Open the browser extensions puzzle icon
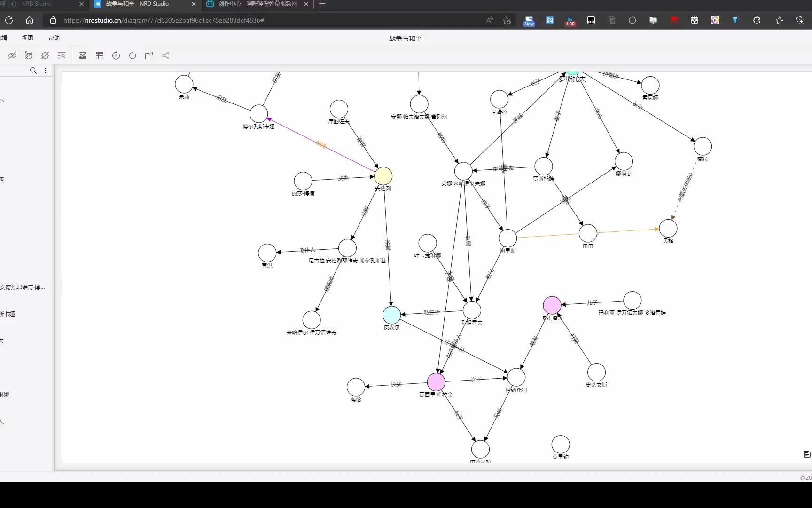812x508 pixels. coord(757,20)
